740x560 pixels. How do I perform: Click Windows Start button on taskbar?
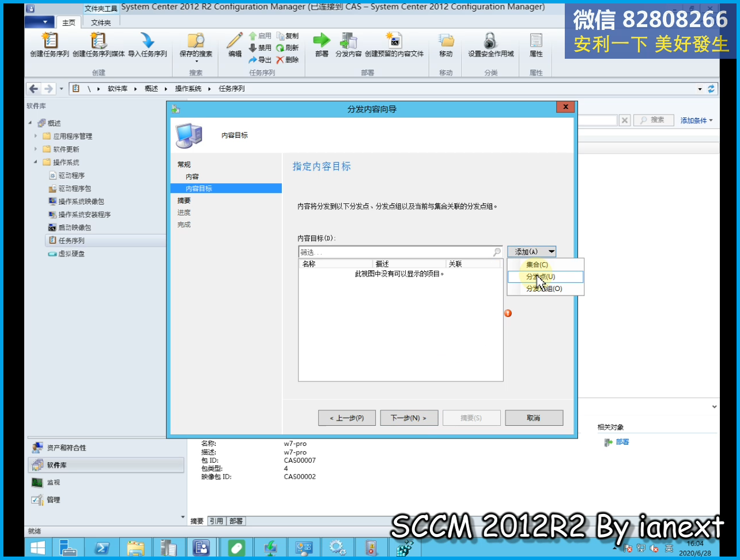point(37,547)
